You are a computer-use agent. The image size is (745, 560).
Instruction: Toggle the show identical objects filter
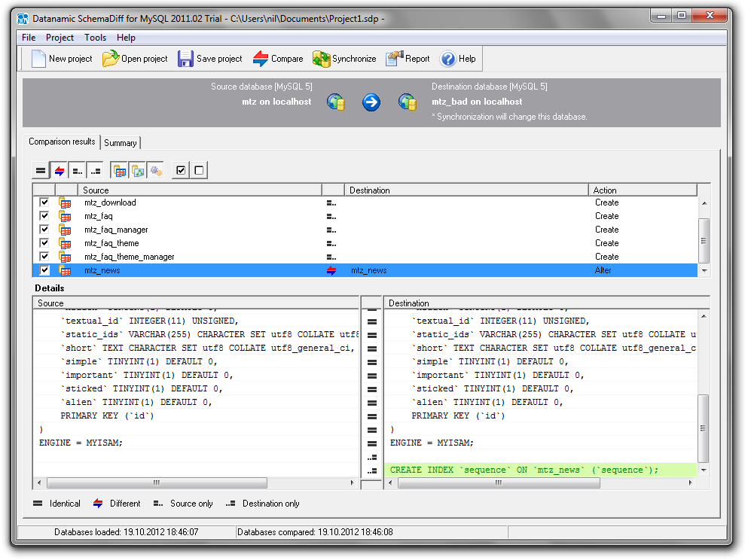[x=41, y=170]
